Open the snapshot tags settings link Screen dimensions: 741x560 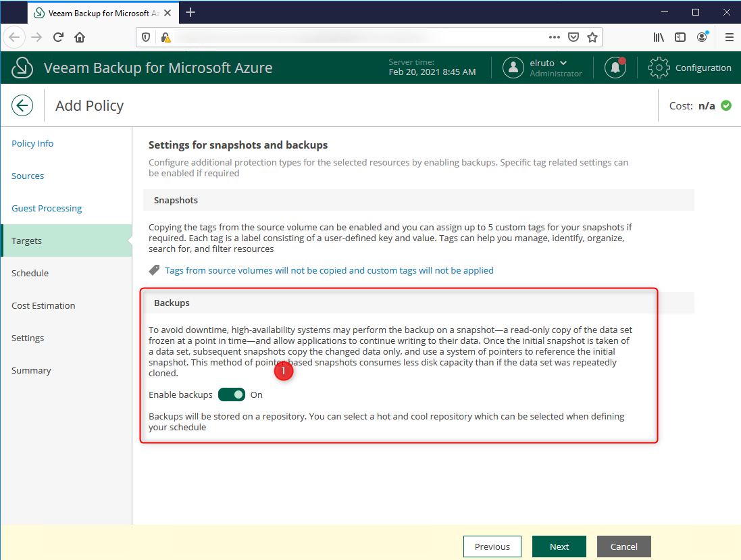[x=329, y=270]
